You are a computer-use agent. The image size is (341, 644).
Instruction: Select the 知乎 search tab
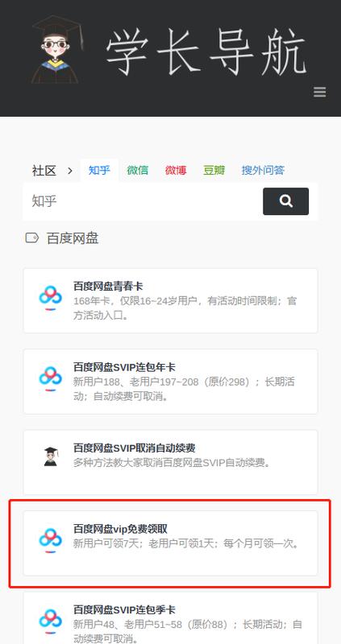click(99, 170)
